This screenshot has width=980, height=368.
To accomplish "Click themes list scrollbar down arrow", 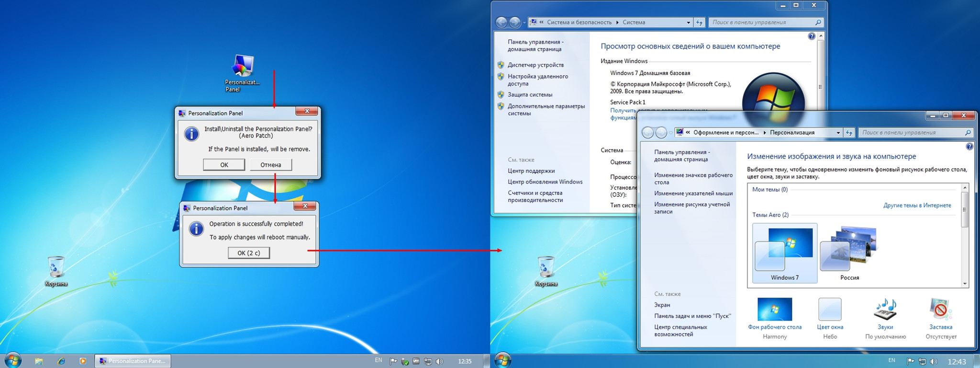I will [965, 284].
